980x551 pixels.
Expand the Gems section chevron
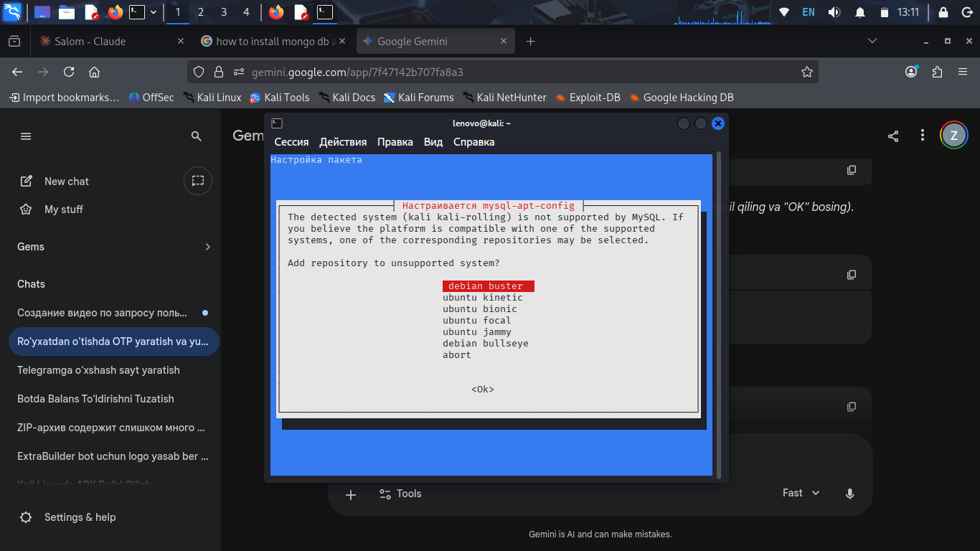tap(207, 247)
